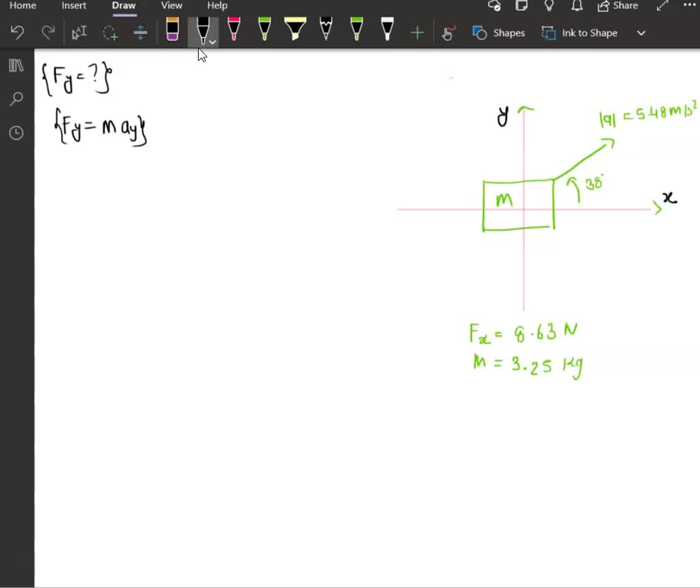Viewport: 700px width, 588px height.
Task: Open recent notes via the clock icon
Action: [16, 133]
